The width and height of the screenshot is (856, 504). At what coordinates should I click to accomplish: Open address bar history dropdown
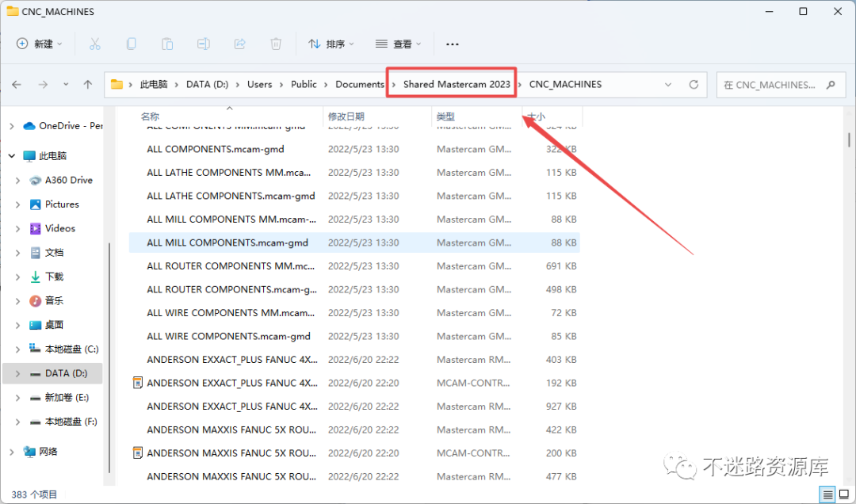click(668, 85)
